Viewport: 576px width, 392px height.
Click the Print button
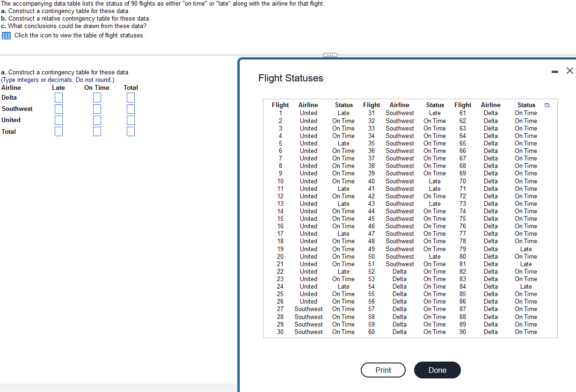coord(383,370)
